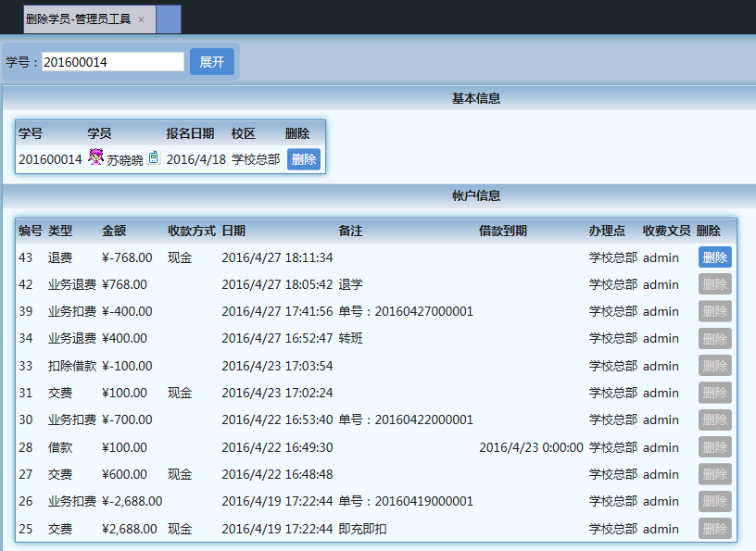Click the student name 苏晓晓

pos(125,160)
